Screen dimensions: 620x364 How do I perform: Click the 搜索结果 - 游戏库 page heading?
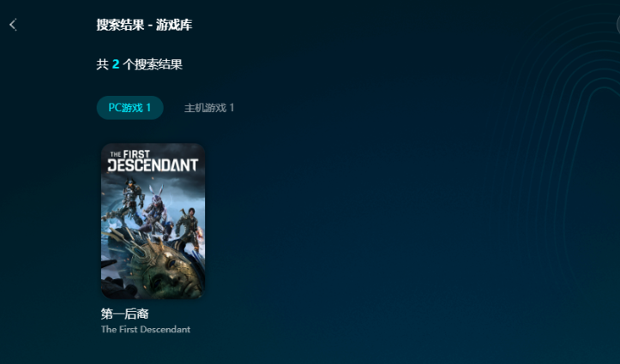144,25
